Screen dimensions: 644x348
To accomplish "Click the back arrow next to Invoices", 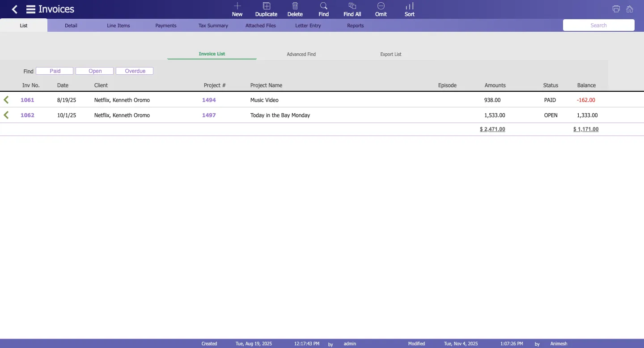I will pyautogui.click(x=14, y=9).
